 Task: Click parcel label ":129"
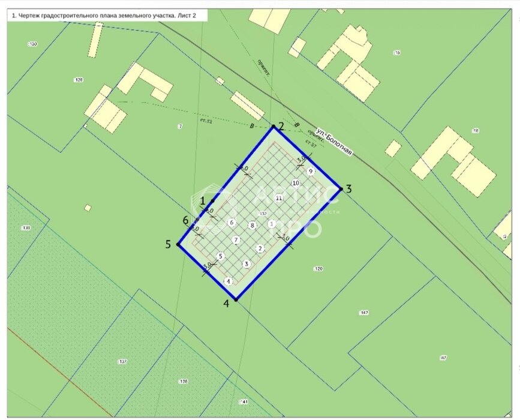pos(318,269)
